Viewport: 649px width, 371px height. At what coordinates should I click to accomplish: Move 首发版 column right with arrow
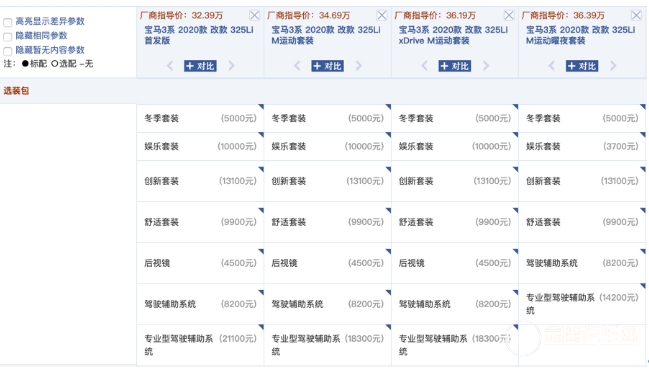pos(231,66)
